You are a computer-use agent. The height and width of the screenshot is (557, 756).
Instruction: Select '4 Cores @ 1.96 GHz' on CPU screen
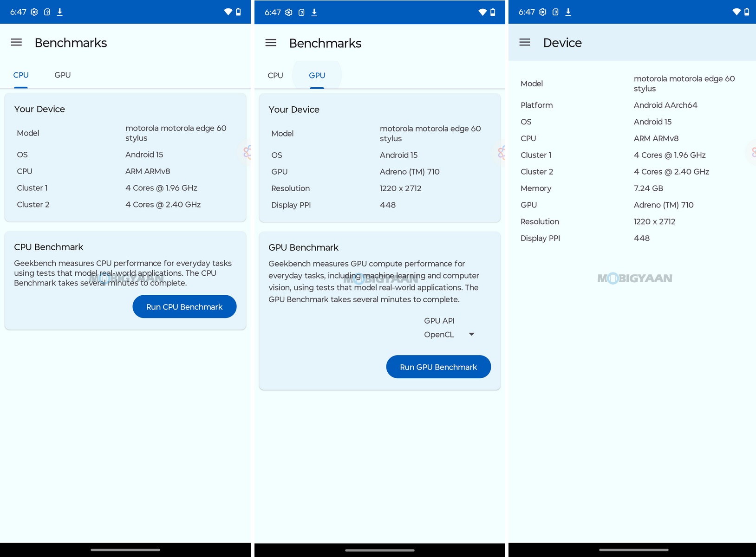[161, 188]
